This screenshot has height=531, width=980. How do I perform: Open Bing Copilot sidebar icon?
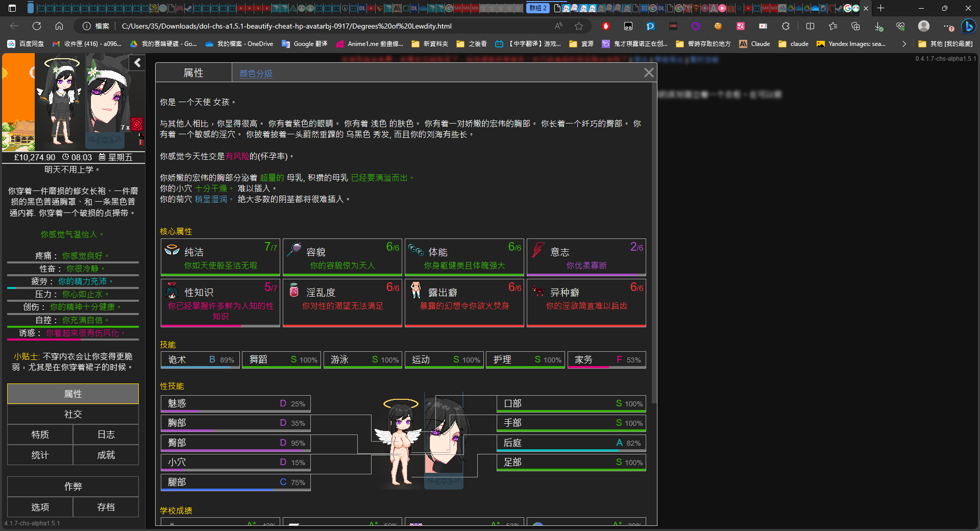tap(968, 26)
